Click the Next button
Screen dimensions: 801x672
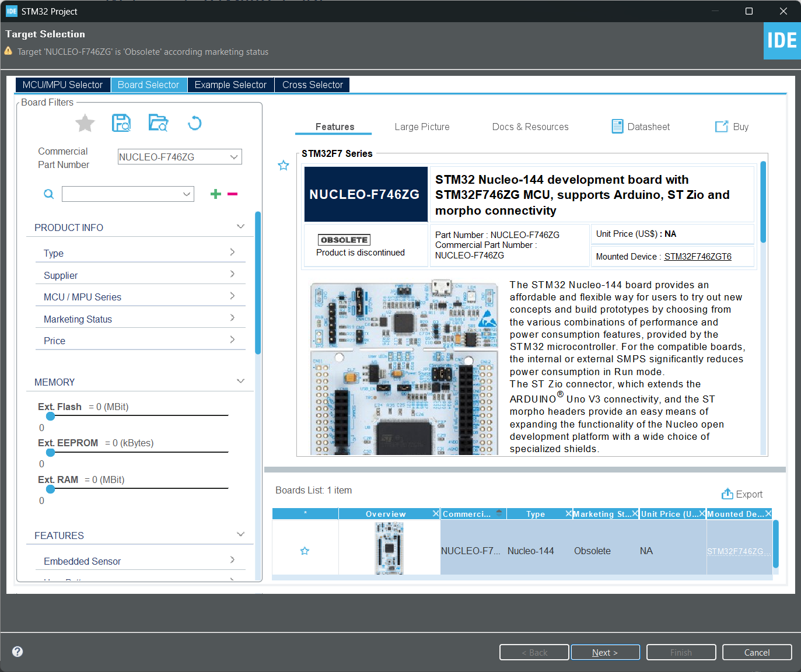[x=605, y=652]
